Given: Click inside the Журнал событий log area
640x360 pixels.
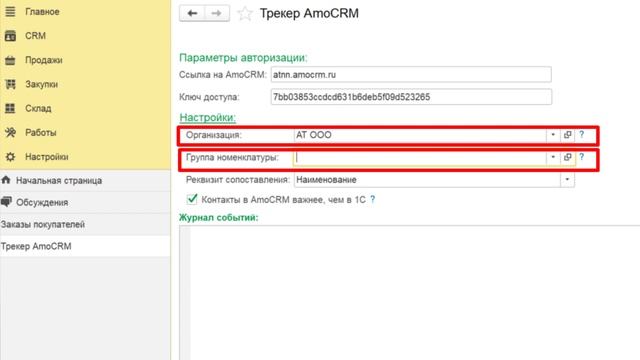Looking at the screenshot, I should coord(409,293).
